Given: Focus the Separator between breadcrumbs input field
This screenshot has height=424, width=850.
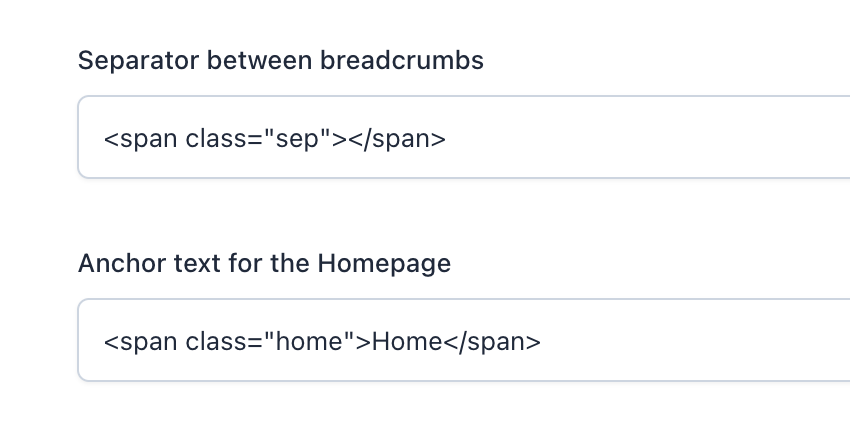Looking at the screenshot, I should (464, 137).
